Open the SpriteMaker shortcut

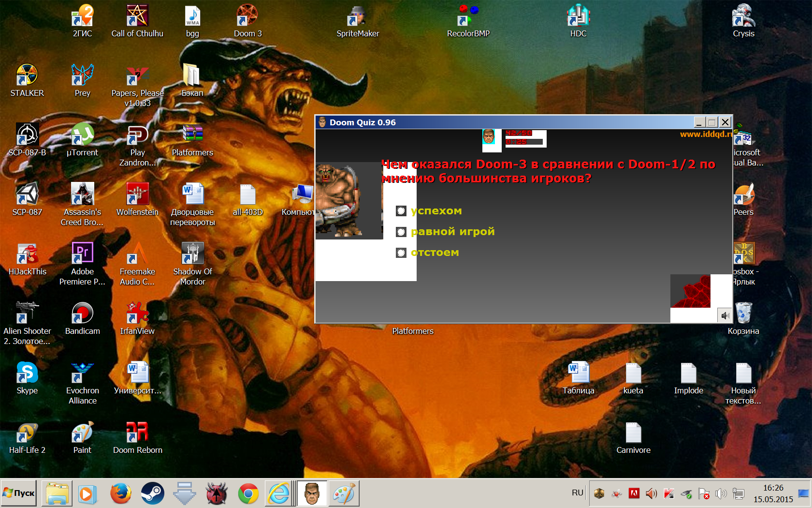coord(358,21)
